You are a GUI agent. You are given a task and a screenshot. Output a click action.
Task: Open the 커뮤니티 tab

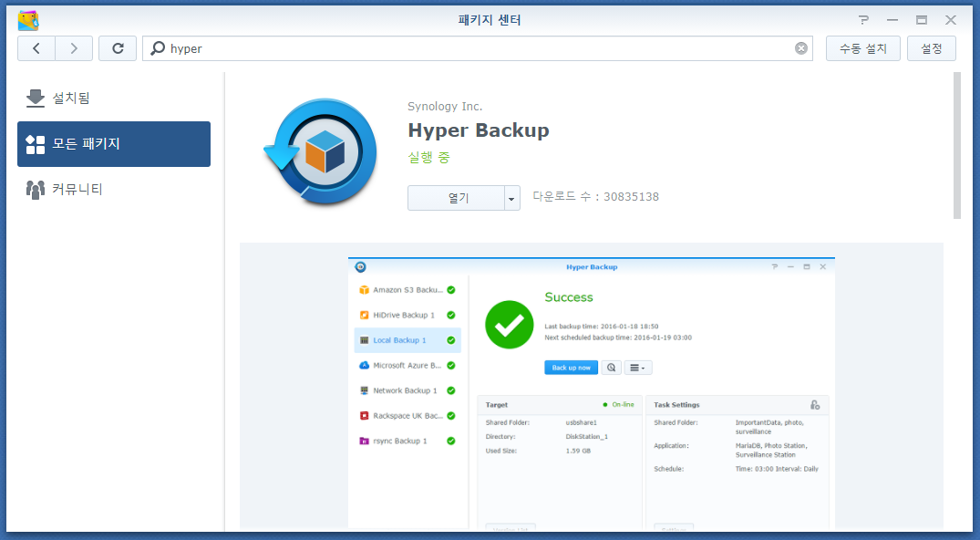(114, 189)
